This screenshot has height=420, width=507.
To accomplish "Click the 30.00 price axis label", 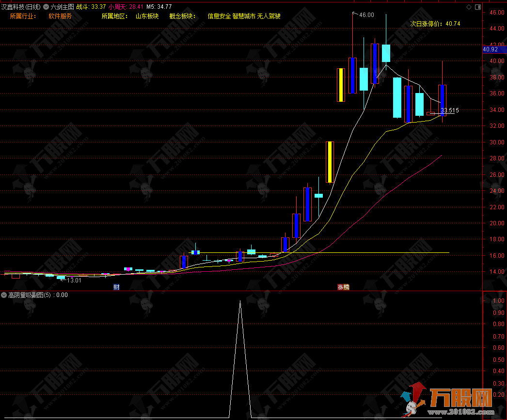I will tap(497, 142).
